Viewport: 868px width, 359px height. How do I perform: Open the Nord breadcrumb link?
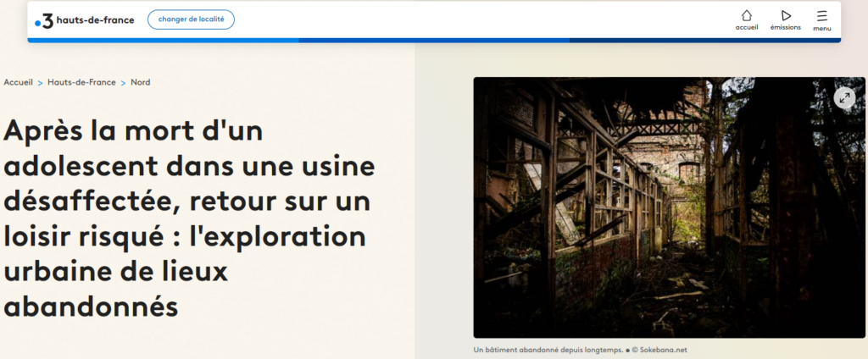tap(141, 82)
